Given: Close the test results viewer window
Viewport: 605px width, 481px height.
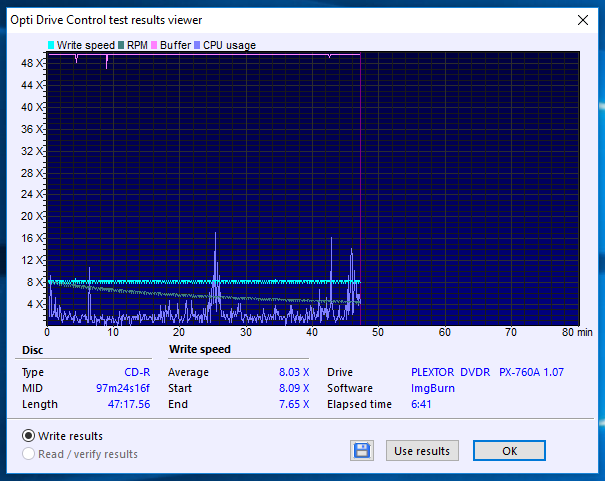Looking at the screenshot, I should click(x=583, y=20).
